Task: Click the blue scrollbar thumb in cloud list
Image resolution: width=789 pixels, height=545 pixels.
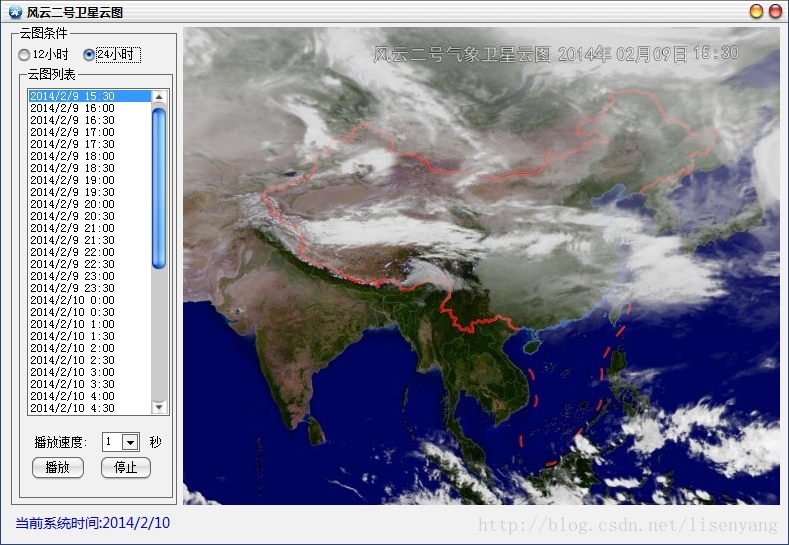Action: [x=159, y=188]
